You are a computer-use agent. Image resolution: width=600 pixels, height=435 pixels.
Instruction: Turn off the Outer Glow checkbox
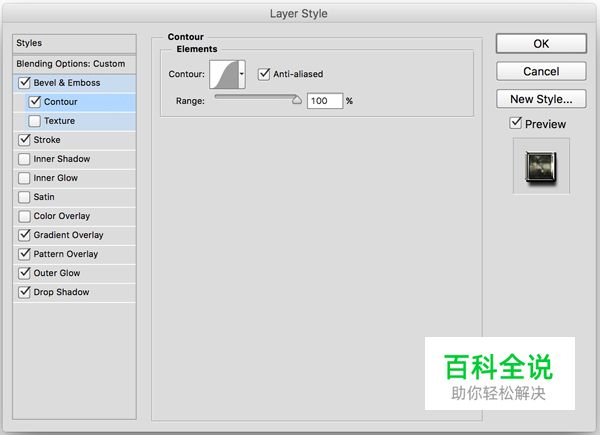(24, 273)
